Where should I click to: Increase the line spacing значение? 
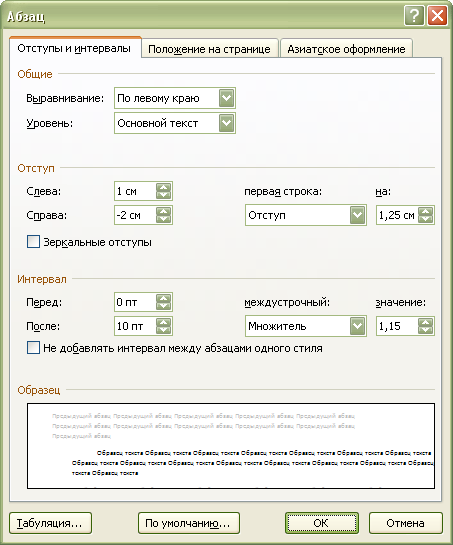(426, 322)
